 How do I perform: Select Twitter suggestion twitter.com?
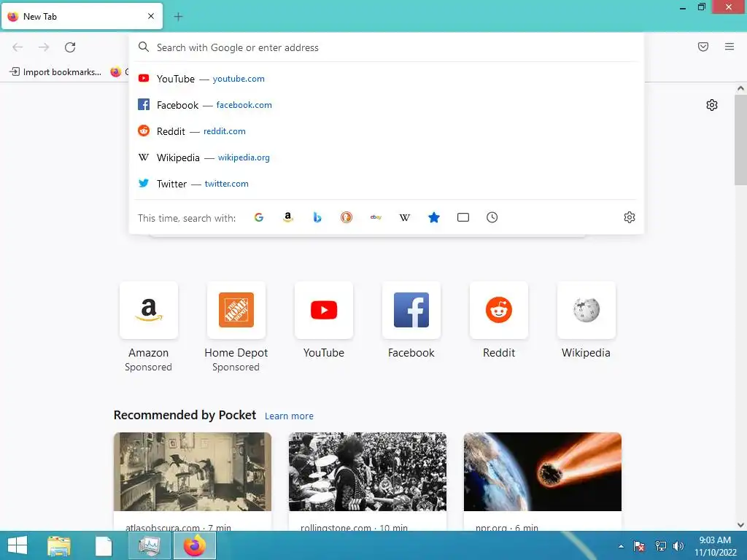pos(387,183)
